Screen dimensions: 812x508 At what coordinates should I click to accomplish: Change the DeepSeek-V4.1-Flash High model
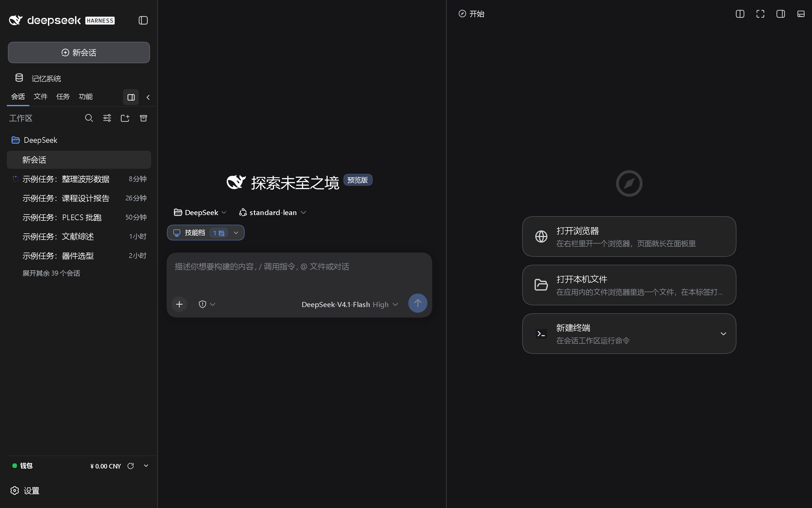pyautogui.click(x=350, y=305)
